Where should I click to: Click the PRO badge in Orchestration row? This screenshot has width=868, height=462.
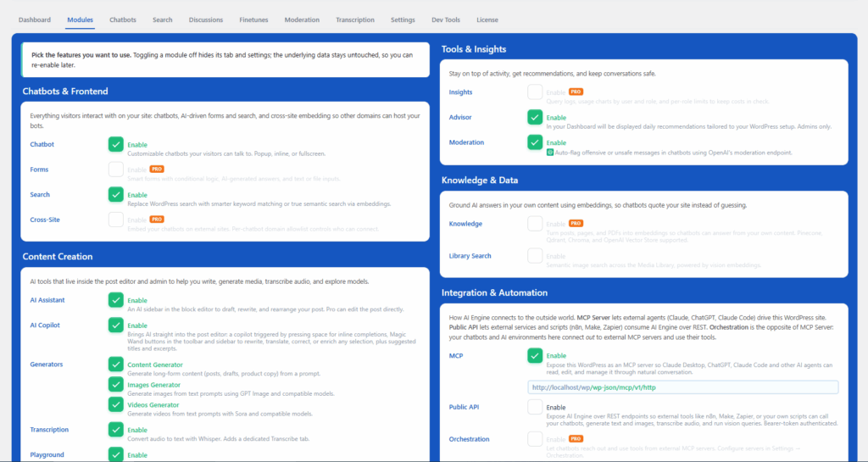tap(576, 439)
